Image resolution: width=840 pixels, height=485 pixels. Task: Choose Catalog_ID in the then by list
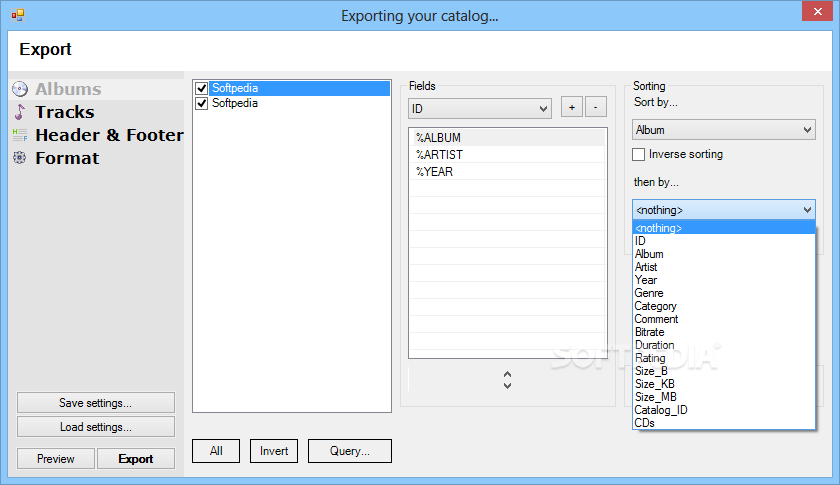(x=724, y=410)
